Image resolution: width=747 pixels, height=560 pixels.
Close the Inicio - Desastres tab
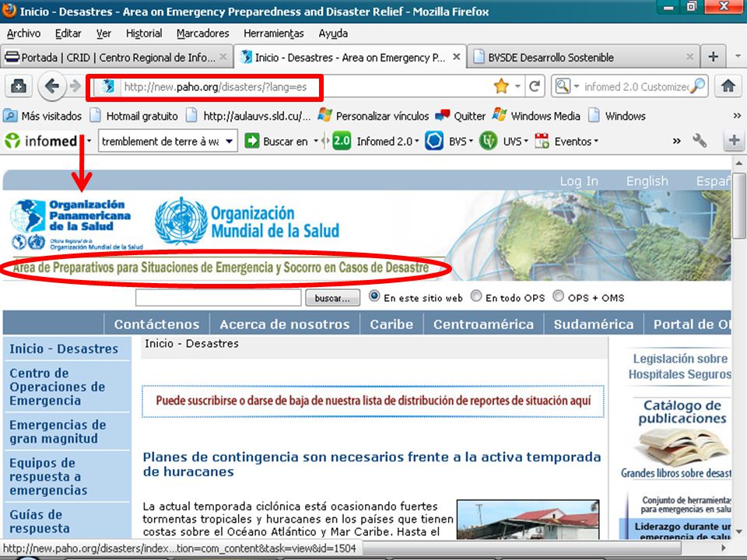[457, 57]
